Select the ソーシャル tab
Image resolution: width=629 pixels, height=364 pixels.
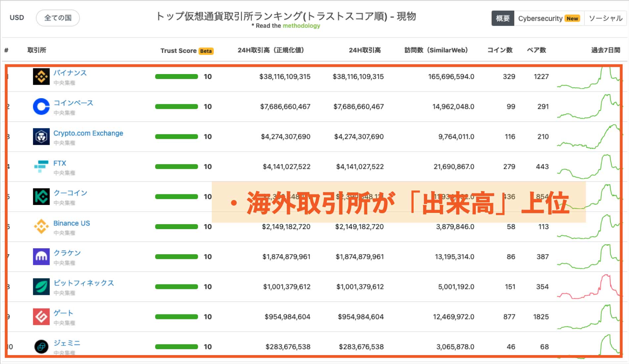point(606,19)
